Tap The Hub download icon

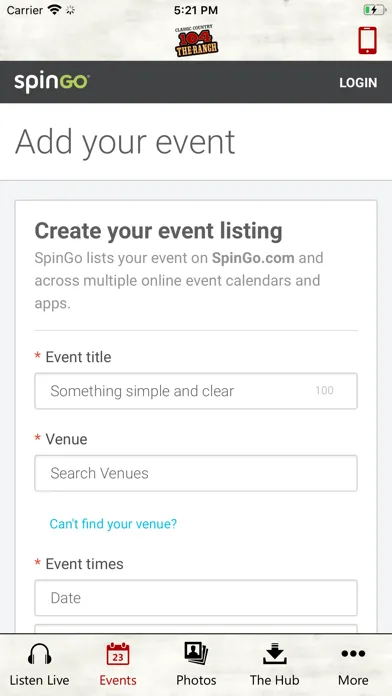pyautogui.click(x=274, y=653)
